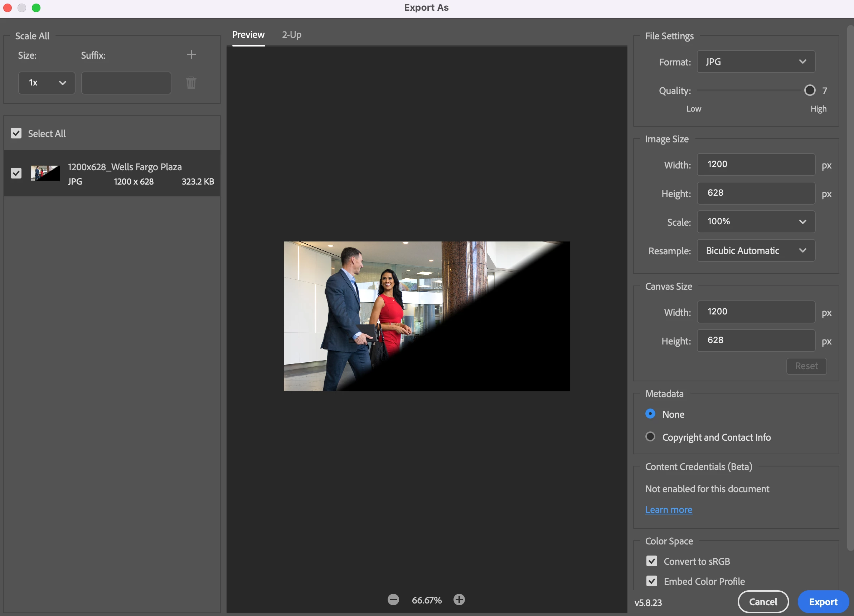The width and height of the screenshot is (854, 616).
Task: Open the 1x size dropdown
Action: (x=47, y=83)
